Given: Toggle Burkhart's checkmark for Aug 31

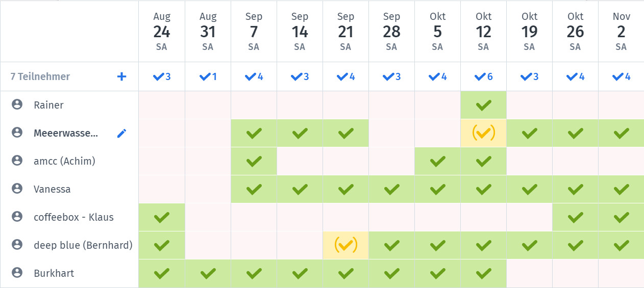Looking at the screenshot, I should 208,273.
